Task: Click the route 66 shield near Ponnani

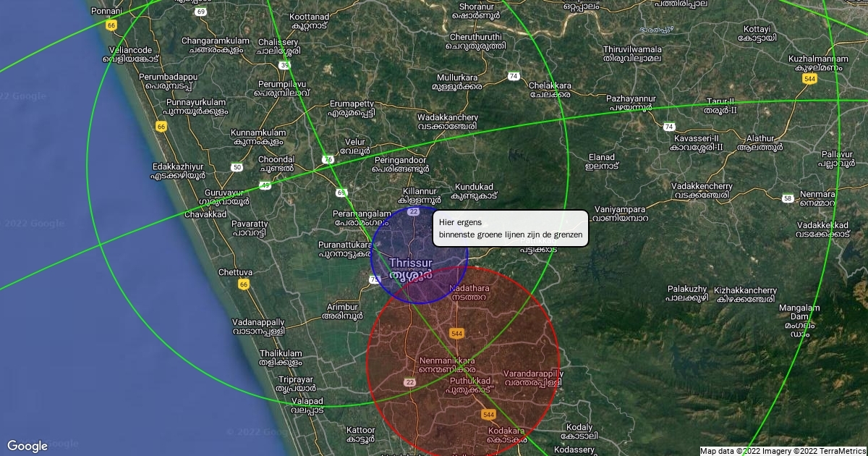Action: click(x=111, y=25)
